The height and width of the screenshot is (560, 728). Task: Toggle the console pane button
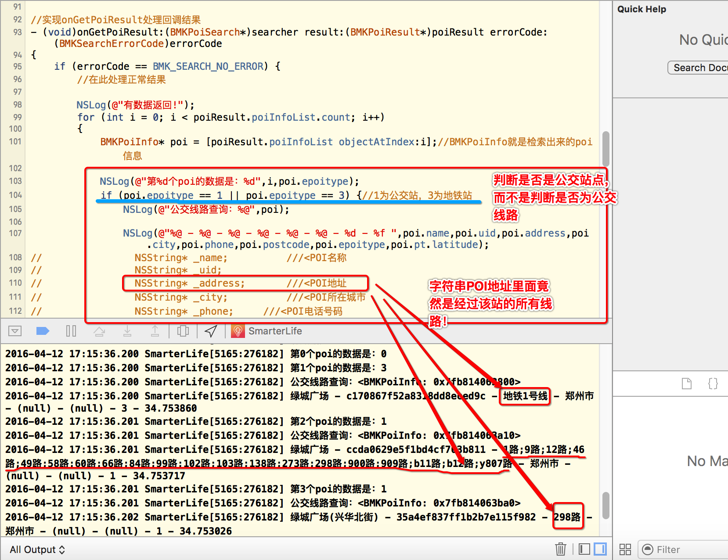click(x=600, y=549)
